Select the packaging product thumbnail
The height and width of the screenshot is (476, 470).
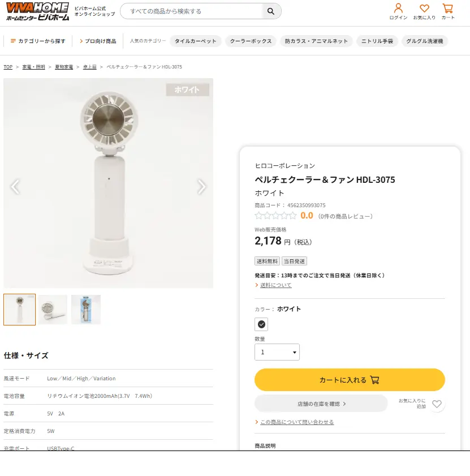coord(85,309)
